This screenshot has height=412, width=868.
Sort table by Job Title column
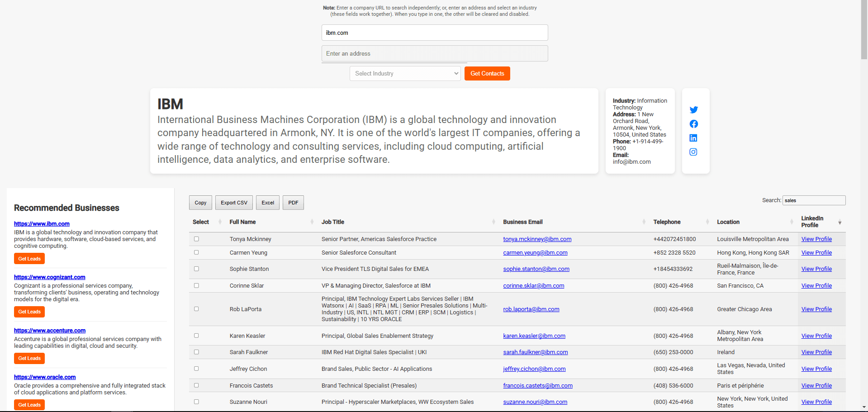point(408,222)
